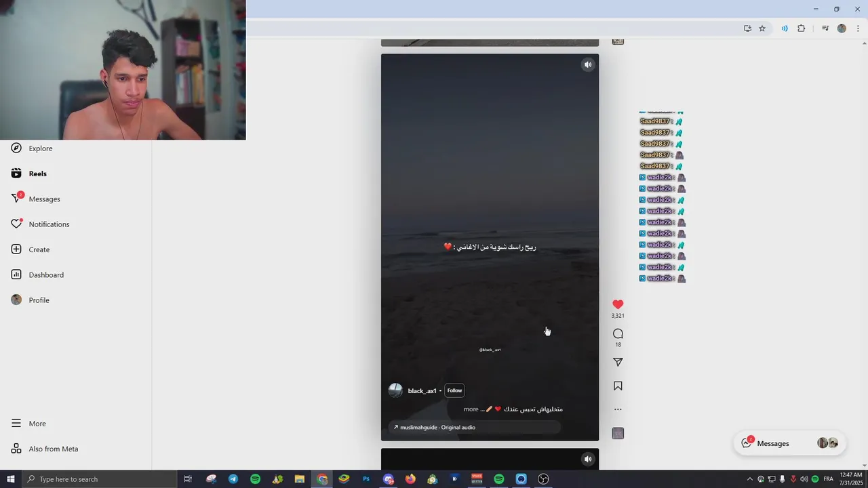The width and height of the screenshot is (868, 488).
Task: Save the reel with the bookmark icon
Action: [x=618, y=386]
